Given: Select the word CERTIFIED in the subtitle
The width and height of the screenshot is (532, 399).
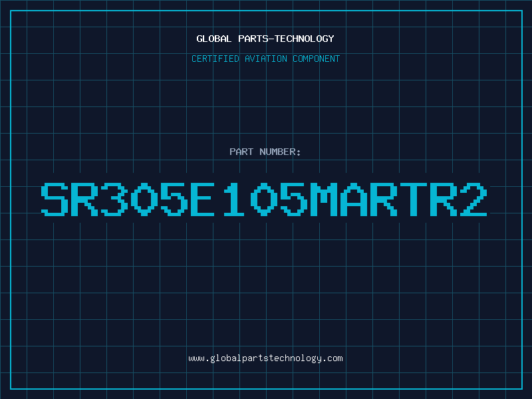Looking at the screenshot, I should click(x=215, y=59).
